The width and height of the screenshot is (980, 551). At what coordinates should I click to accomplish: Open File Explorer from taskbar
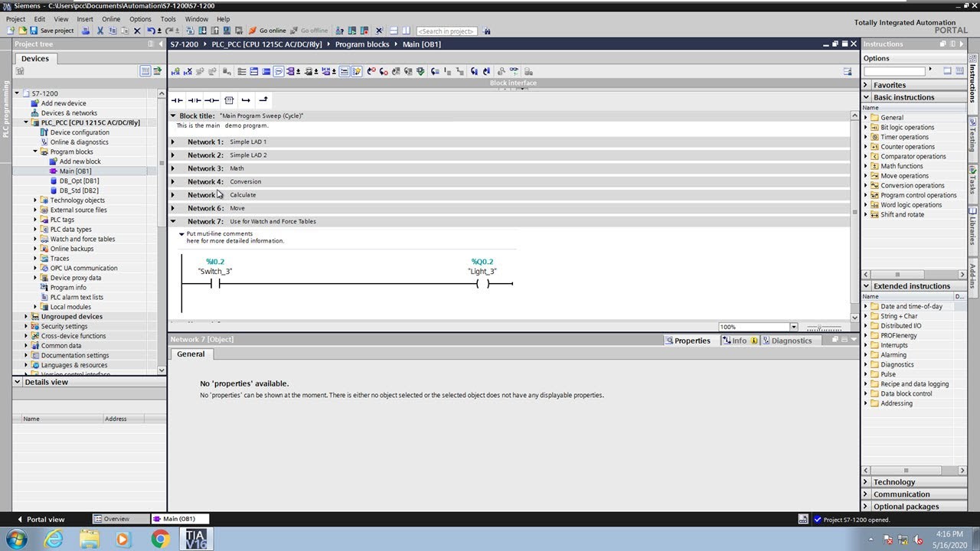pyautogui.click(x=89, y=539)
